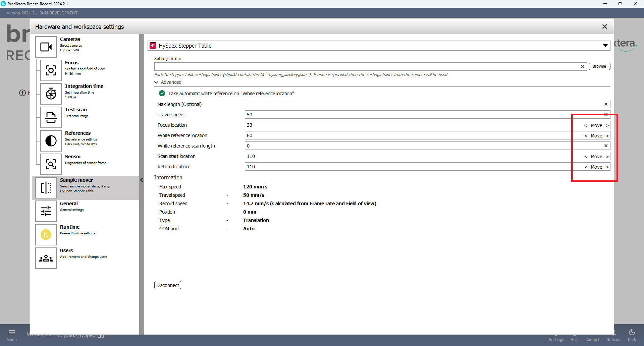Open the HySpex Stepper Table dropdown

[x=605, y=46]
